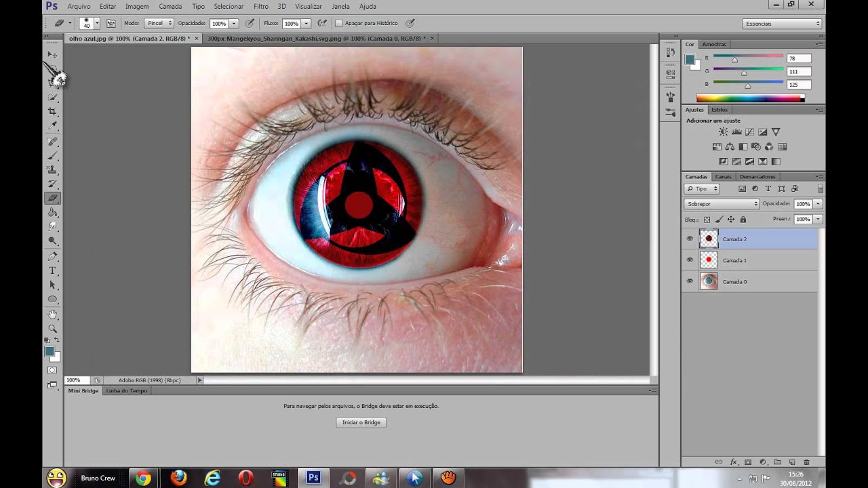Select the Move tool

tap(52, 54)
